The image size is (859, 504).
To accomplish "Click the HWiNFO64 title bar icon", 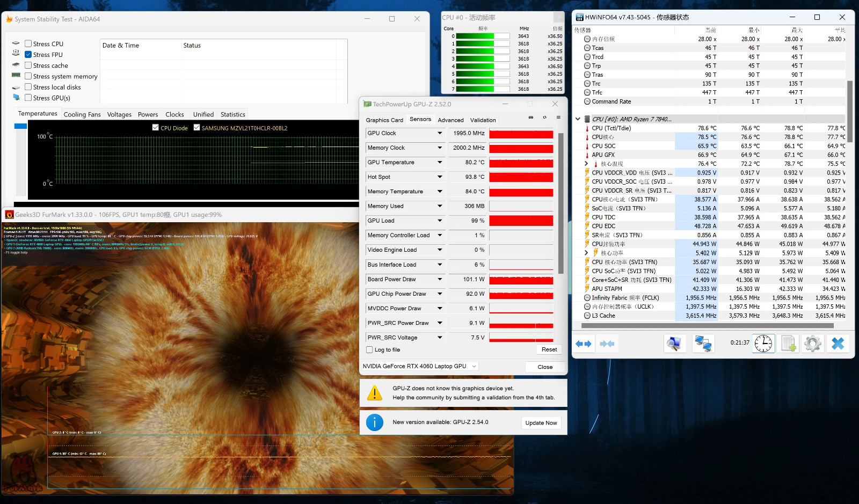I will [x=580, y=17].
